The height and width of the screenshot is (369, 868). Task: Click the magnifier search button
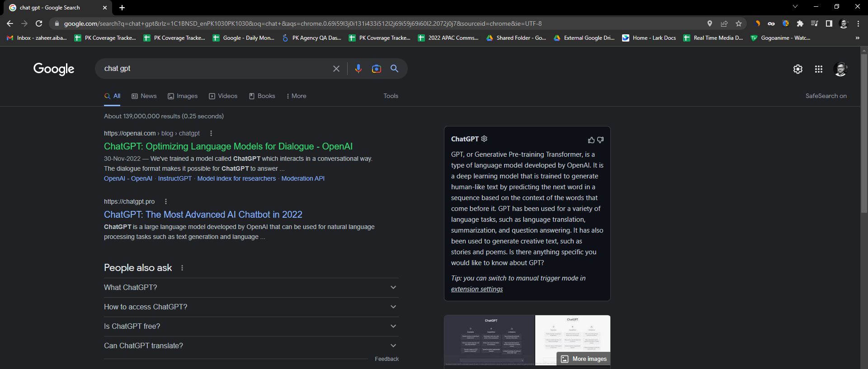(395, 68)
